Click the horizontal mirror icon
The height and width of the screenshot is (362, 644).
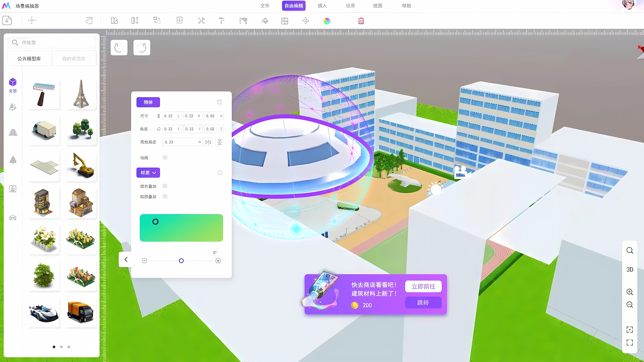point(208,142)
